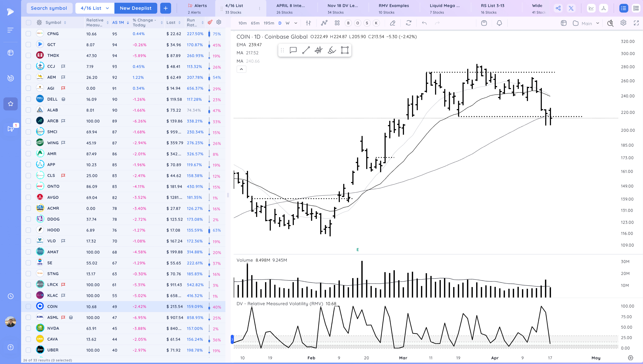
Task: Check the NVDA row checkbox
Action: pos(28,328)
